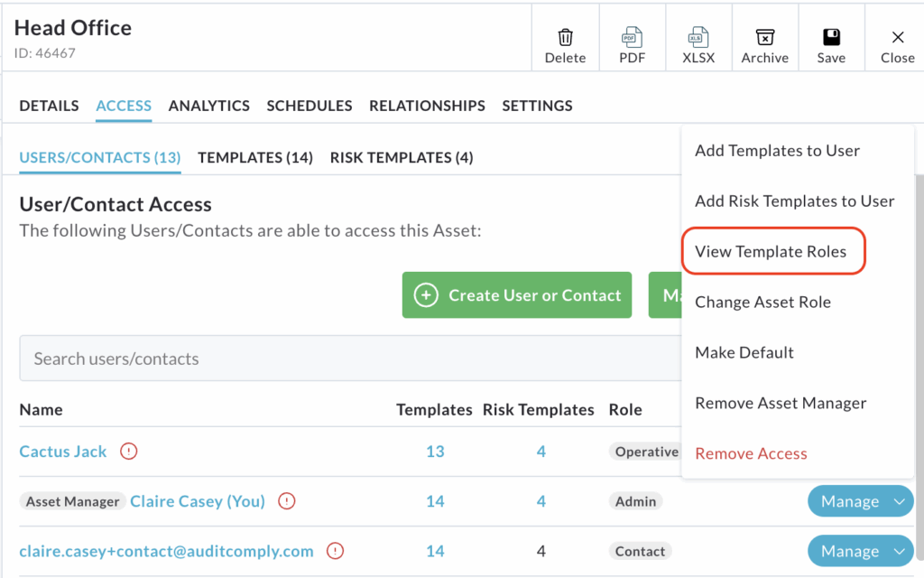This screenshot has width=924, height=578.
Task: Export asset using the XLSX icon
Action: pos(699,38)
